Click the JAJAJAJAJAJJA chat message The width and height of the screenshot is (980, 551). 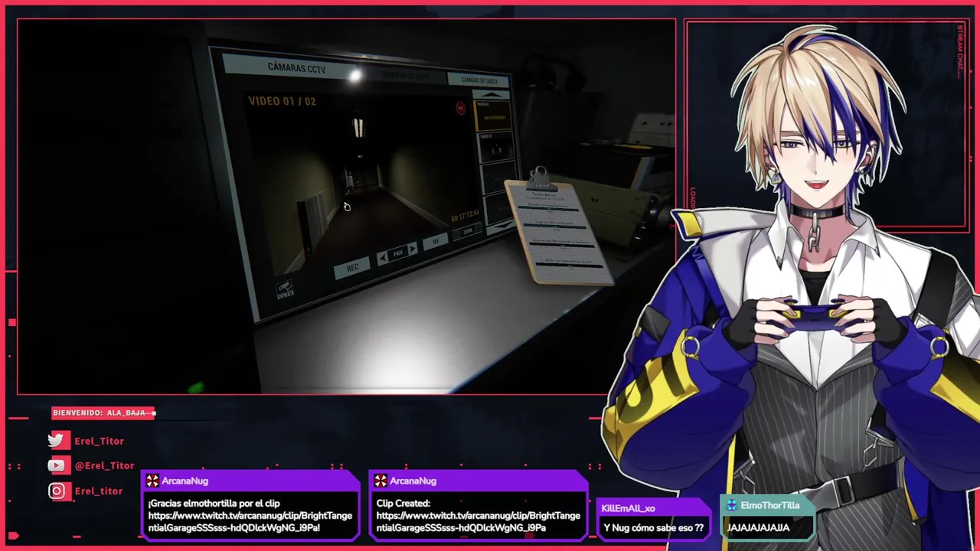(x=758, y=527)
